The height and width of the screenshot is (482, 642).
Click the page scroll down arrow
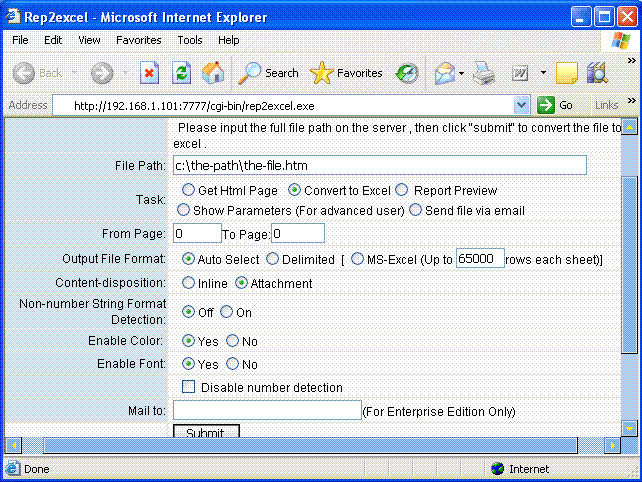(629, 429)
